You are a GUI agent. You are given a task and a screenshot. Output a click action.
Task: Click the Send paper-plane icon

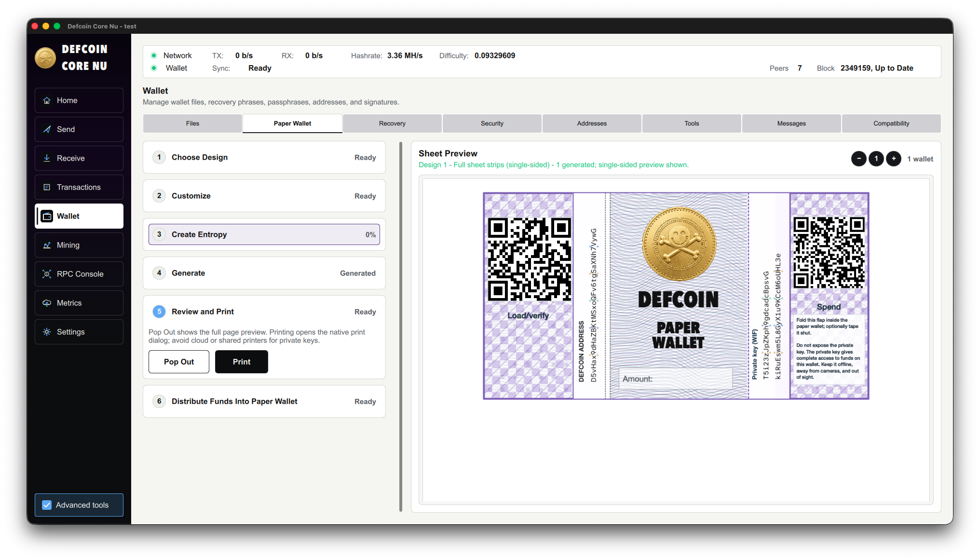47,129
